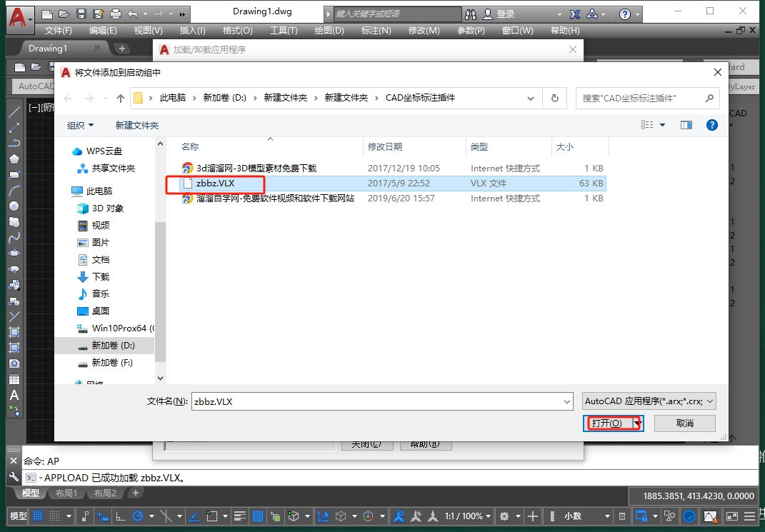This screenshot has width=765, height=532.
Task: Click the 新加卷 (D:) breadcrumb in address bar
Action: point(225,98)
